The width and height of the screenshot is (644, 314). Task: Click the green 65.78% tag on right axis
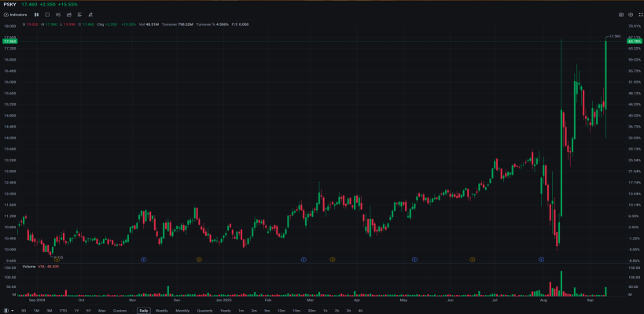(x=635, y=42)
